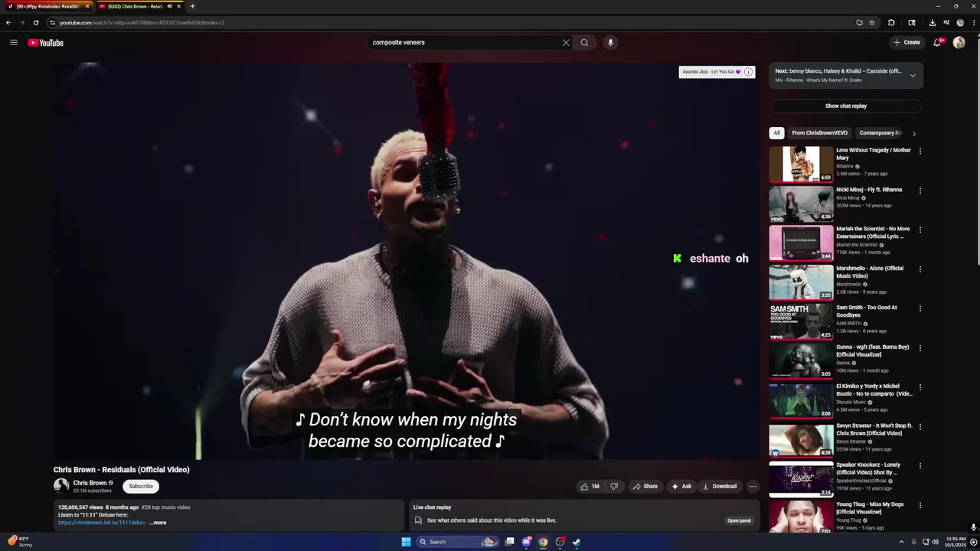Viewport: 980px width, 551px height.
Task: Subscribe to Chris Brown channel
Action: click(141, 486)
